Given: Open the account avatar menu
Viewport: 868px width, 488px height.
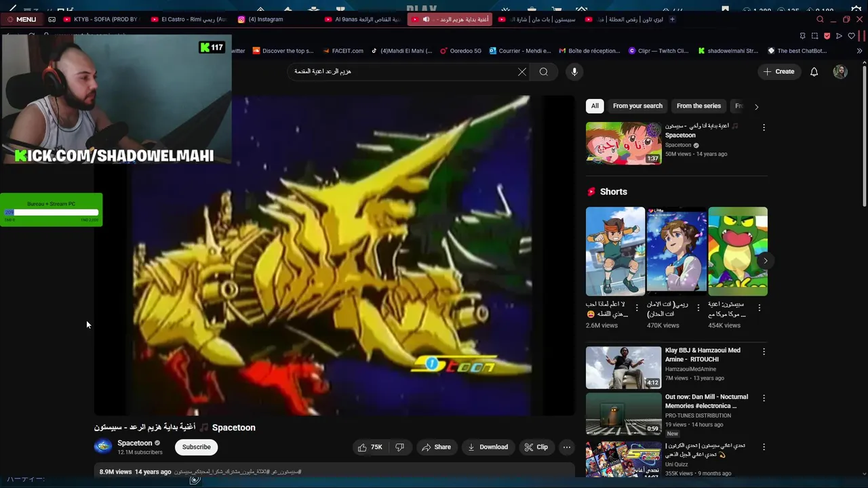Looking at the screenshot, I should [840, 71].
